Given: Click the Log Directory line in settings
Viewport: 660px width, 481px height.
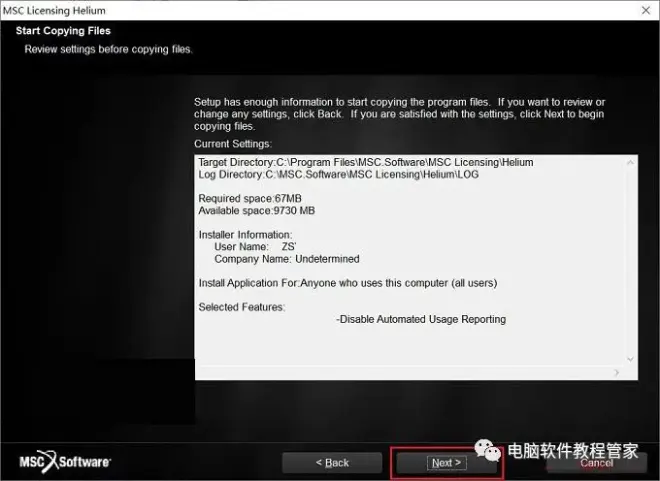Looking at the screenshot, I should (x=338, y=175).
